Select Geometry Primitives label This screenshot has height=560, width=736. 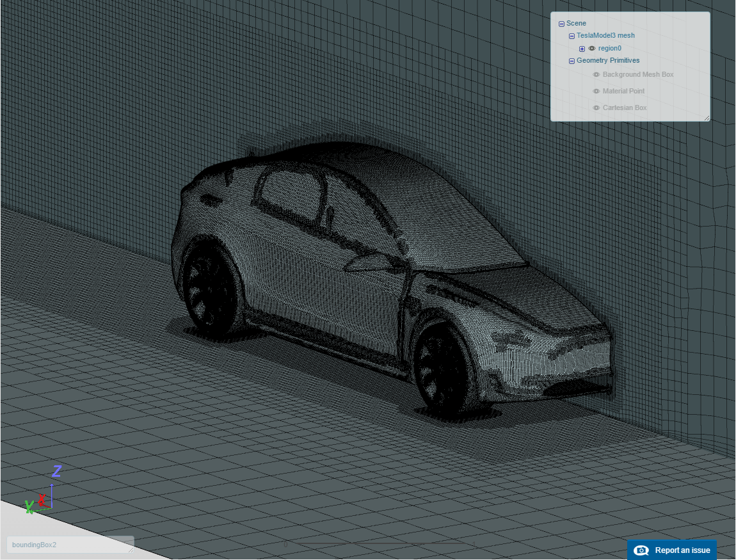(608, 61)
